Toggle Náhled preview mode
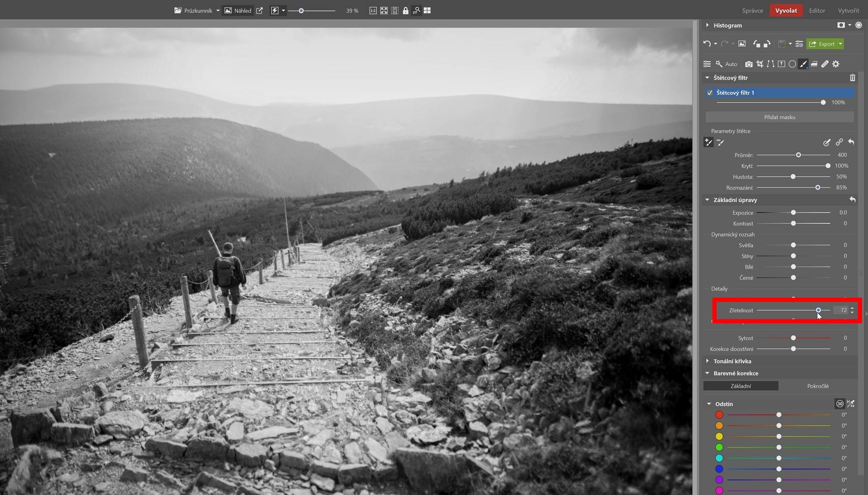 point(238,11)
